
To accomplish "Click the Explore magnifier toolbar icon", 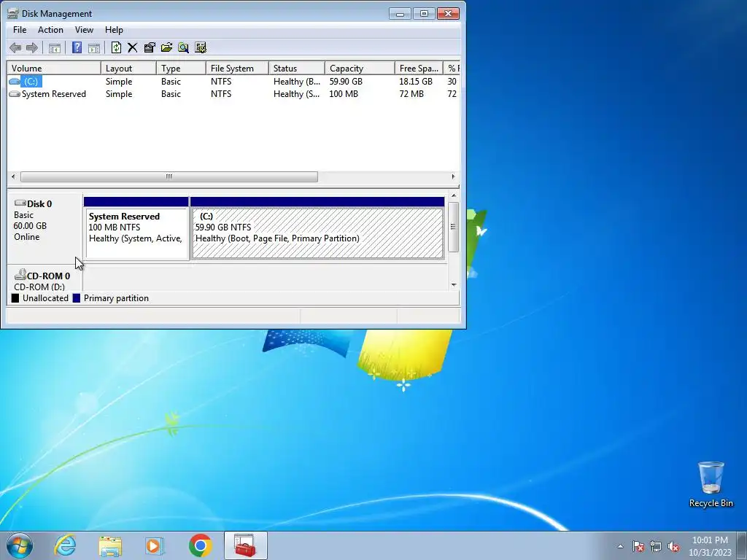I will [x=183, y=47].
